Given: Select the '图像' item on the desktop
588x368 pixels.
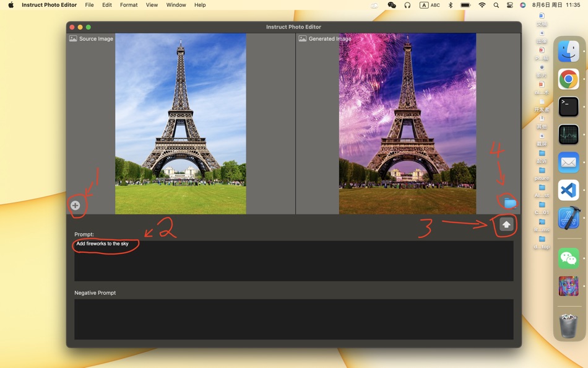Looking at the screenshot, I should [542, 37].
